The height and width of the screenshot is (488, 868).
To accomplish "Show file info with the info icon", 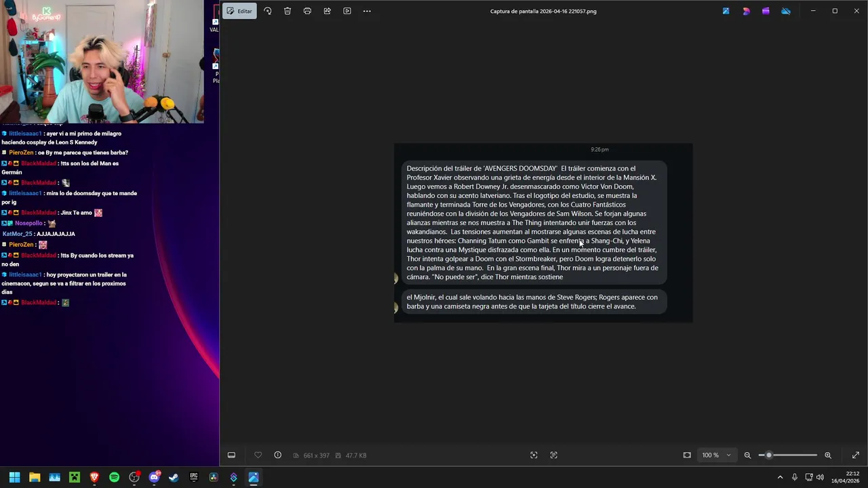I will point(278,455).
